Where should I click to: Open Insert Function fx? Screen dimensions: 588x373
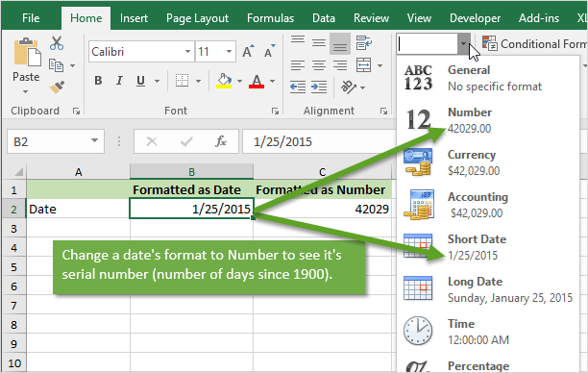[221, 141]
